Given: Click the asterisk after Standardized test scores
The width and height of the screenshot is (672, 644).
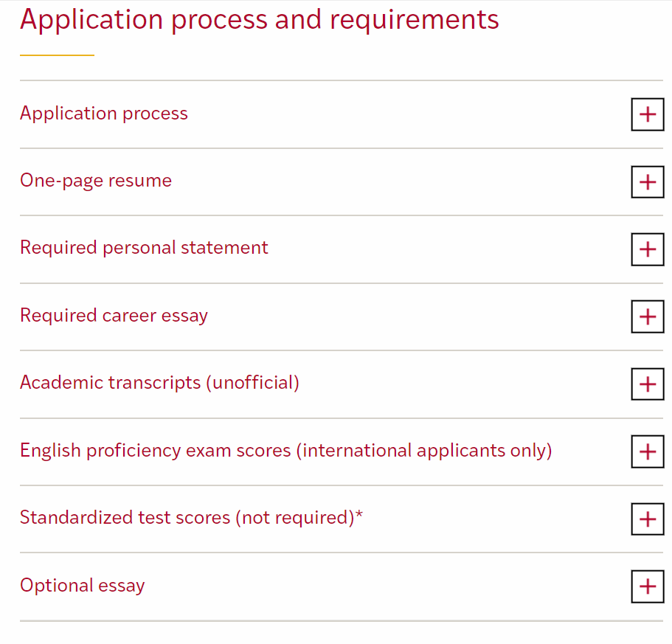Looking at the screenshot, I should click(x=359, y=516).
